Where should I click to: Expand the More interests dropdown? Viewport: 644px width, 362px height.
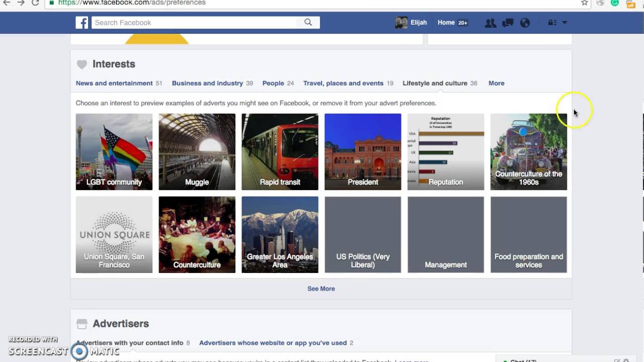[x=496, y=83]
